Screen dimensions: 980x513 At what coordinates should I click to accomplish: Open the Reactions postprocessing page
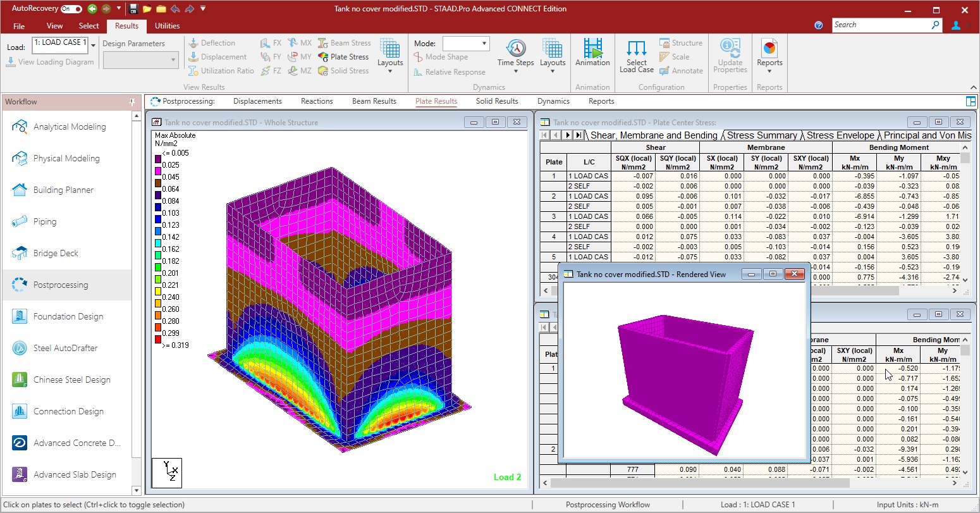click(317, 101)
